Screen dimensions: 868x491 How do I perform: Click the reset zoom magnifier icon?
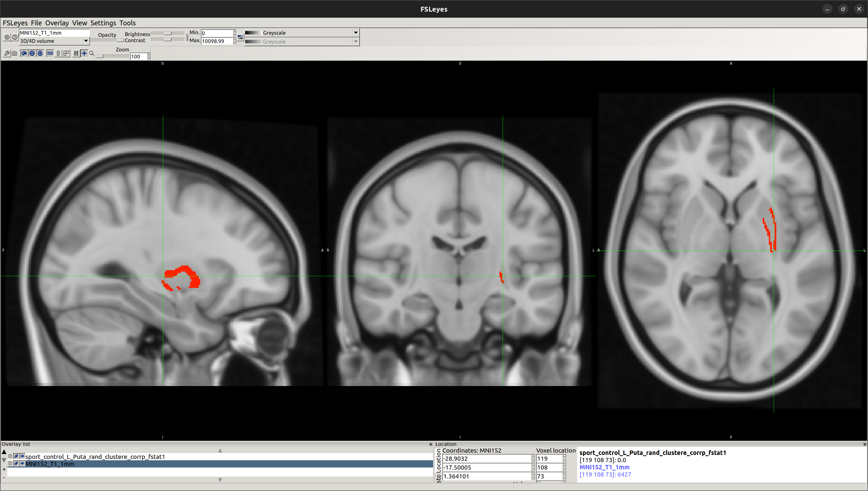92,53
